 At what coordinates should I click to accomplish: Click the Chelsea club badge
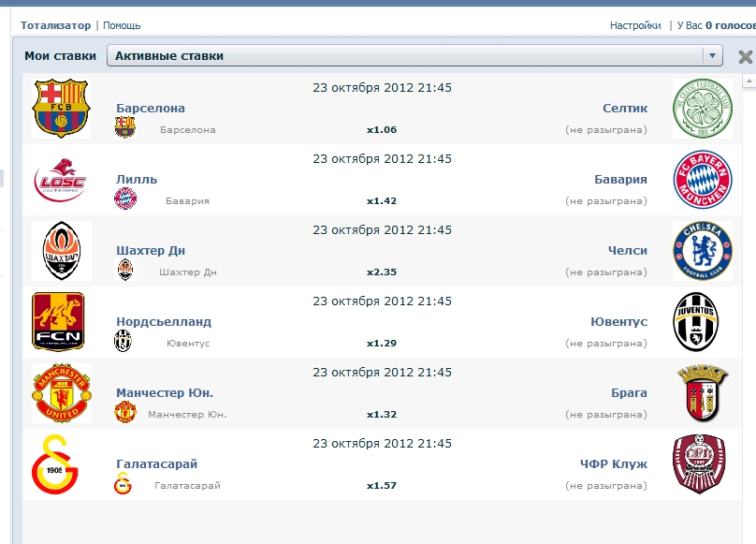703,251
